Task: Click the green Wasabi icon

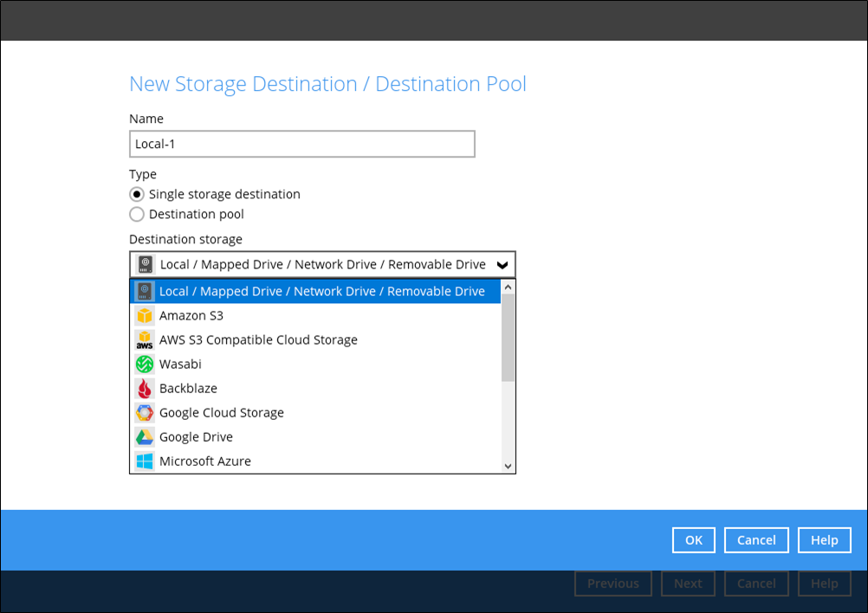Action: click(x=145, y=365)
